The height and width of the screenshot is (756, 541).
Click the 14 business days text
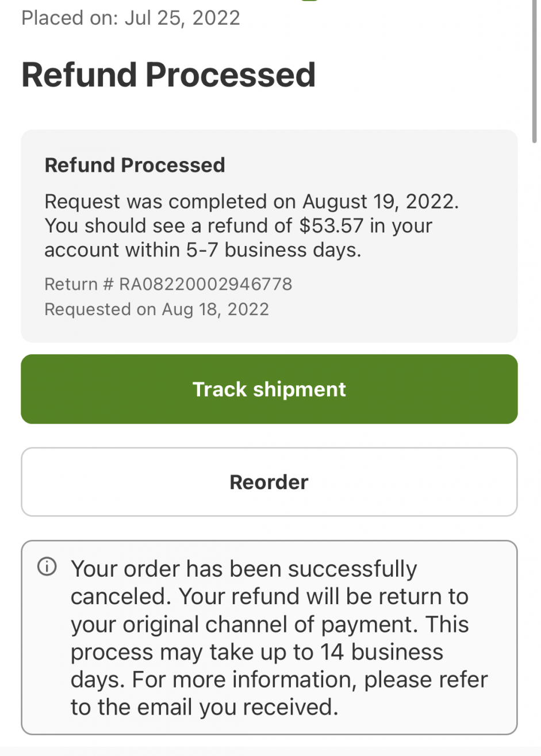point(377,652)
